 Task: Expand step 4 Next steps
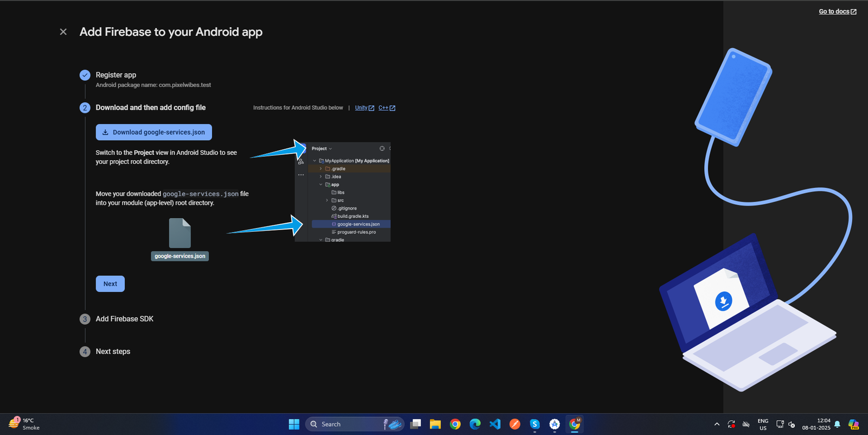[113, 351]
